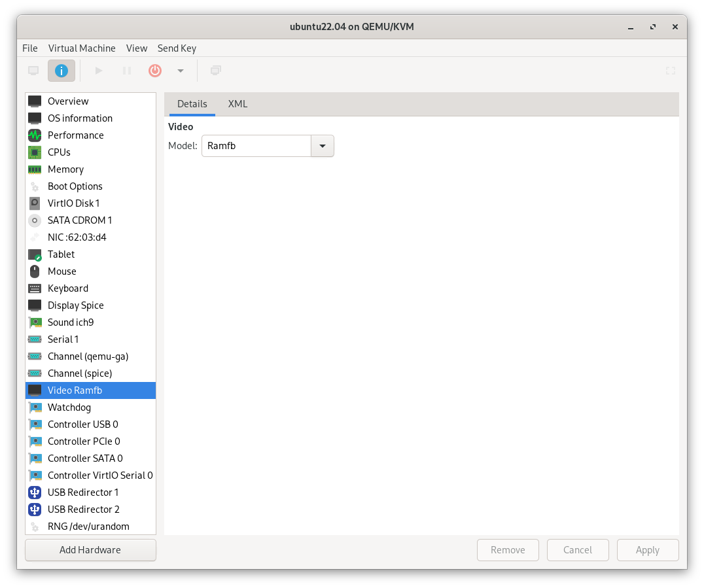Select Controller VirtIO Serial 0 entry
The width and height of the screenshot is (704, 588).
(91, 476)
